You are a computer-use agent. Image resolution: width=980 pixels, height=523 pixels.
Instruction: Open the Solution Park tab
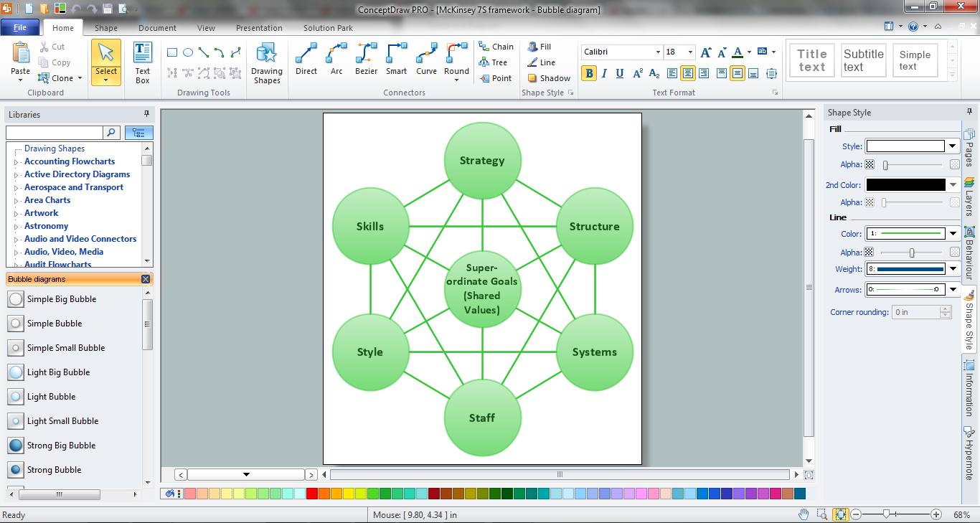(327, 28)
